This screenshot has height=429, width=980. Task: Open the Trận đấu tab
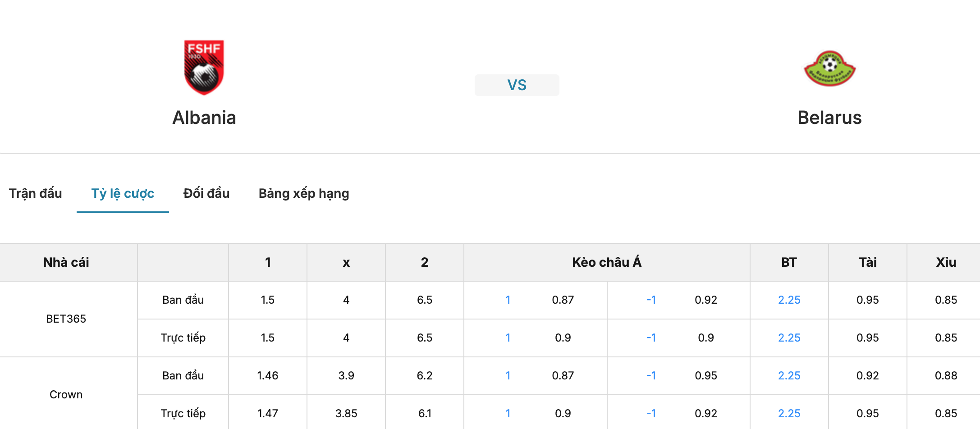tap(36, 193)
